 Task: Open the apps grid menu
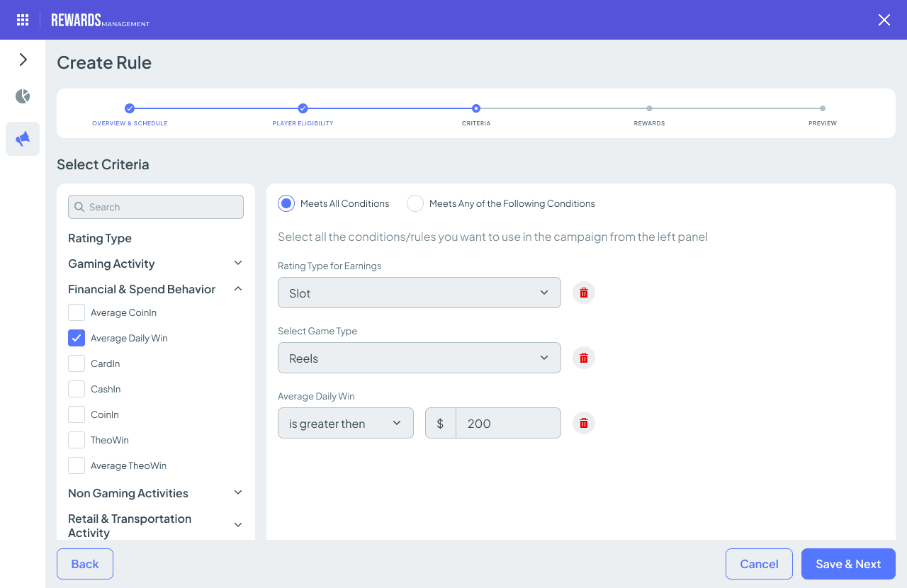click(22, 19)
